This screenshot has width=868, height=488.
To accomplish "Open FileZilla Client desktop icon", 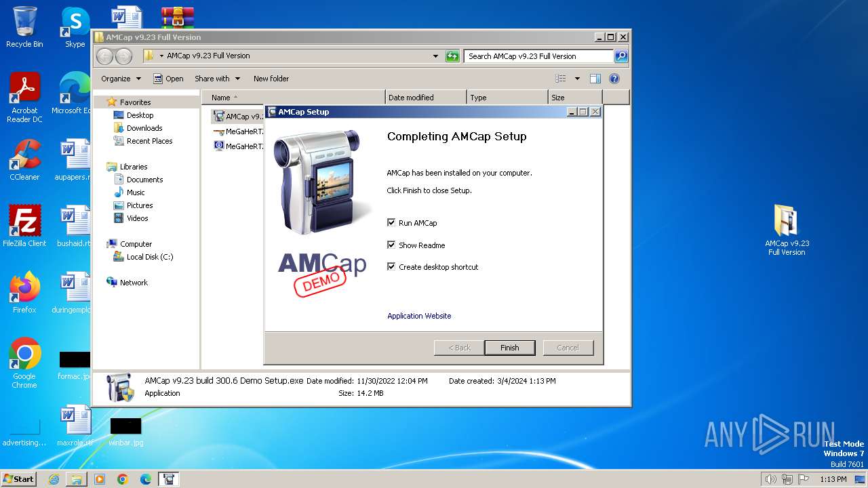I will tap(24, 226).
